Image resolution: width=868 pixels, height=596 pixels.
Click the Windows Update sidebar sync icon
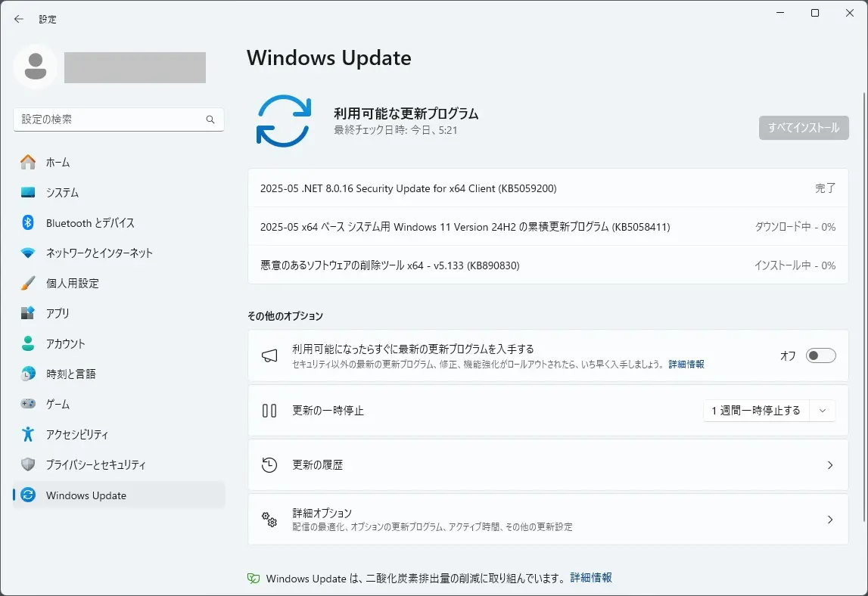[28, 495]
